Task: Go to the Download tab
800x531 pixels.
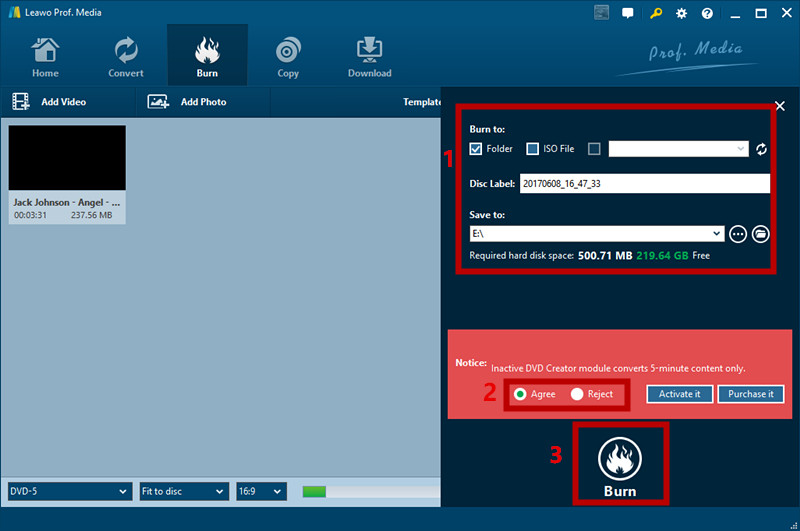Action: (x=369, y=57)
